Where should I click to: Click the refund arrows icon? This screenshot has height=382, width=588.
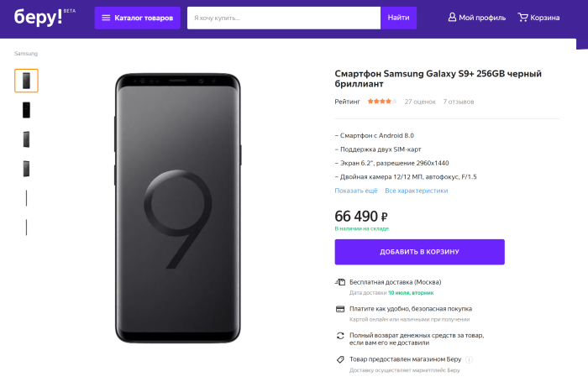[x=340, y=336]
